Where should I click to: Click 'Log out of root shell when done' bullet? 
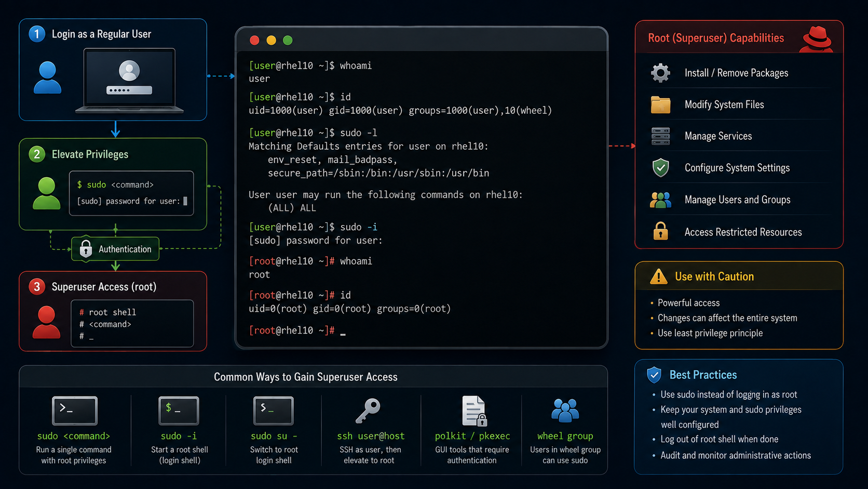click(719, 439)
